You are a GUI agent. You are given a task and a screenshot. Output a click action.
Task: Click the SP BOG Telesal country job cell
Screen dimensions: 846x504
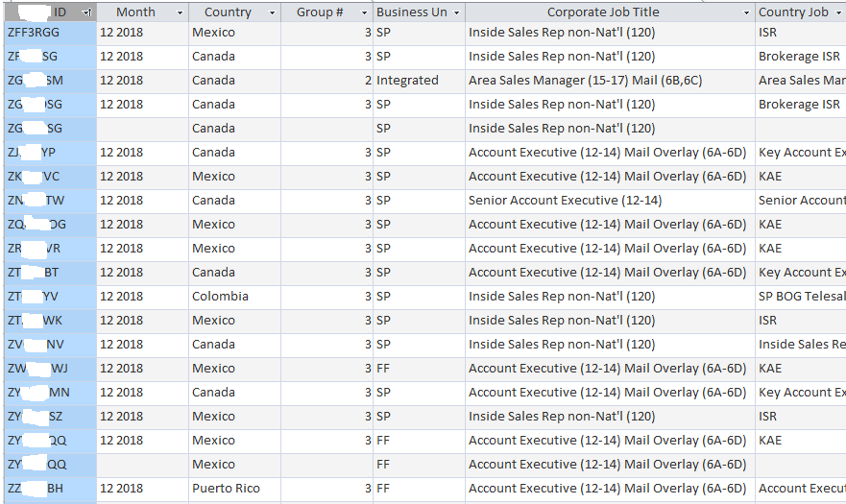point(801,297)
